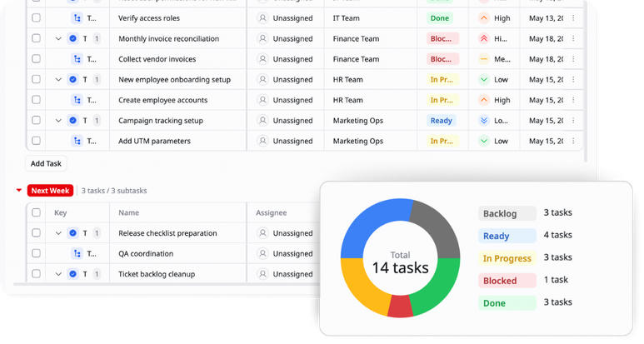644x344 pixels.
Task: Click medium priority icon on Collect vendor invoices
Action: coord(484,59)
